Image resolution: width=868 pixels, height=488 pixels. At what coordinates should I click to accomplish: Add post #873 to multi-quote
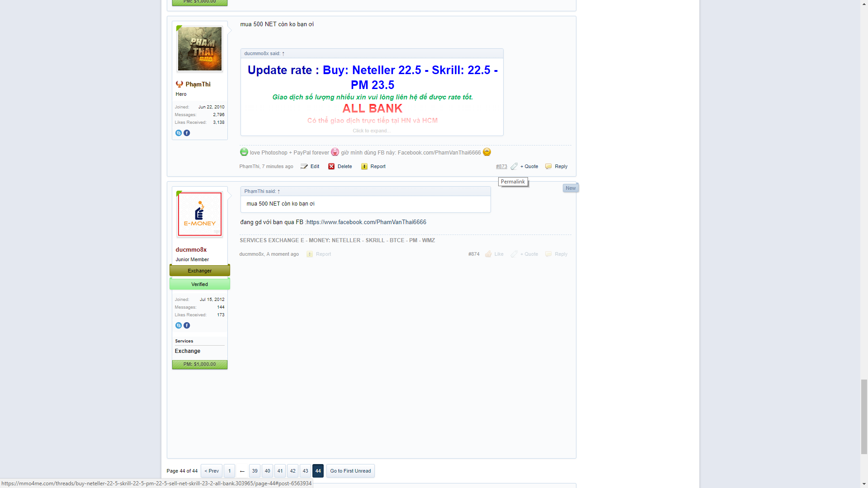pyautogui.click(x=528, y=166)
